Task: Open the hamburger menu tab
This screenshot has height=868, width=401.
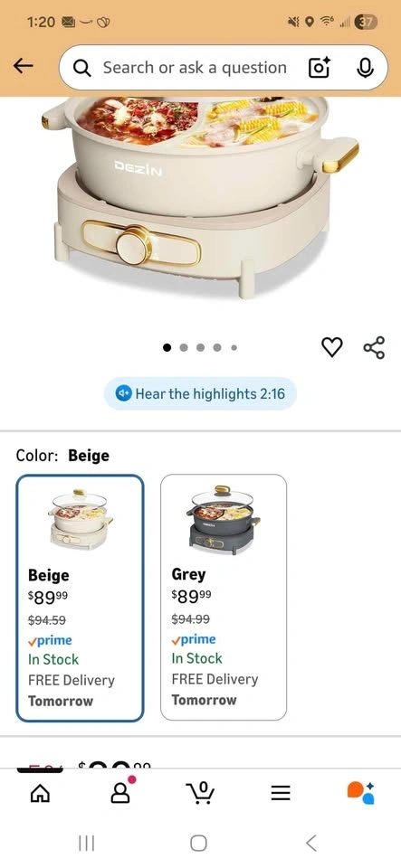Action: tap(281, 793)
